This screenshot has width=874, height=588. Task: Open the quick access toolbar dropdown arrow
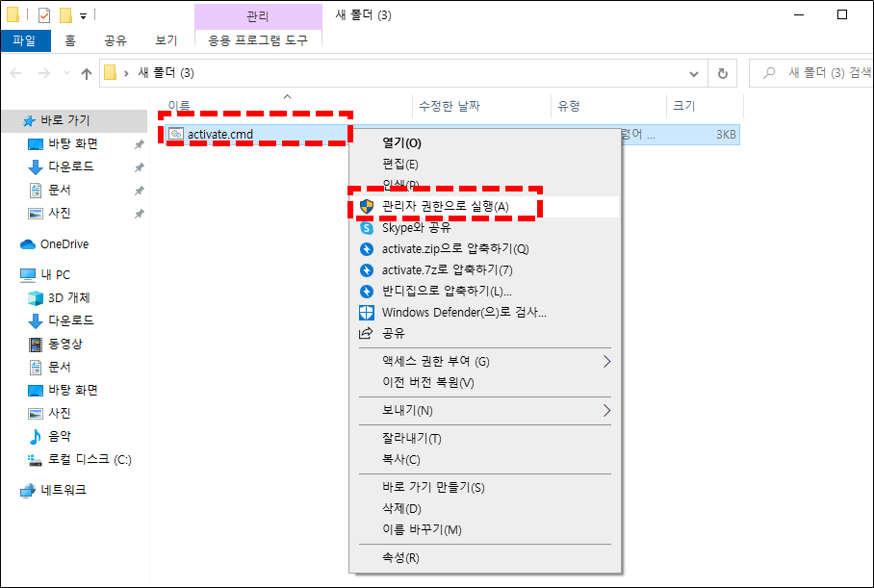coord(83,16)
